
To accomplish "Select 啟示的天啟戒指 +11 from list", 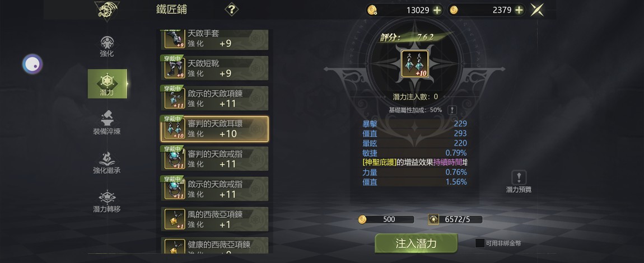I will pyautogui.click(x=214, y=189).
